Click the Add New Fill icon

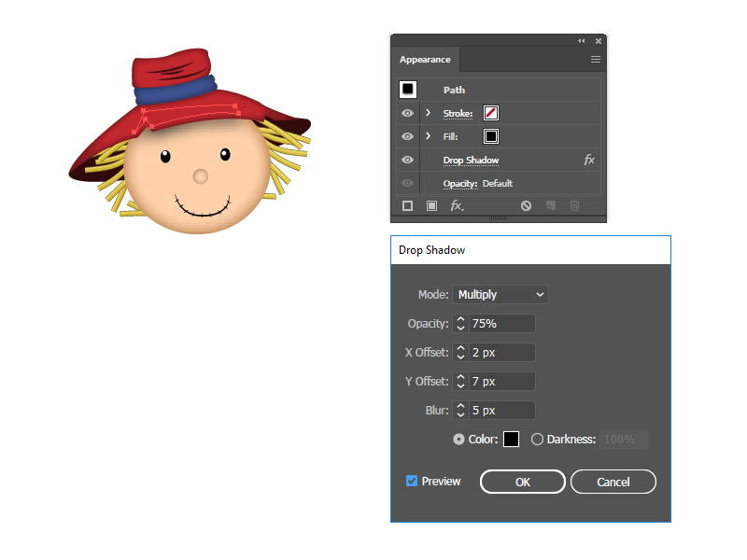431,205
